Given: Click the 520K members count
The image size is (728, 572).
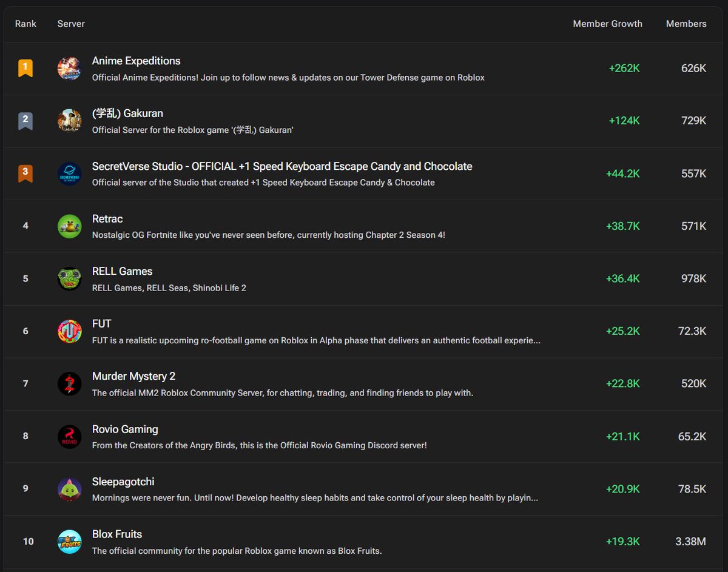Looking at the screenshot, I should [x=694, y=384].
